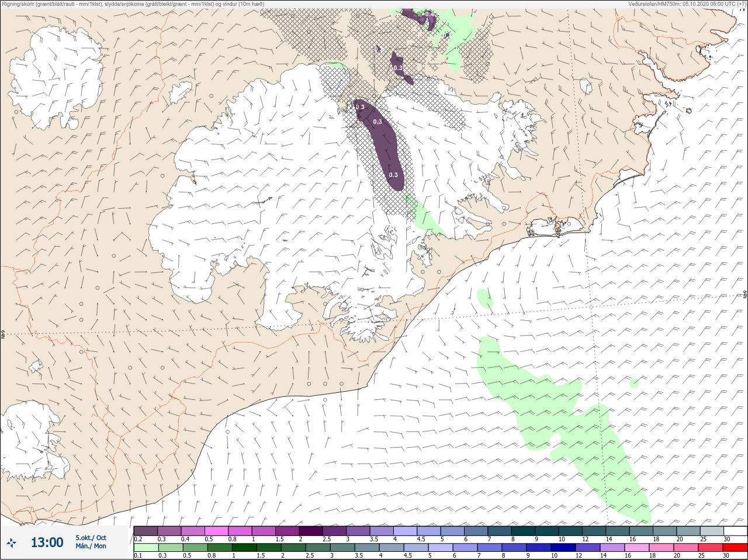748x560 pixels.
Task: Click the '0.2' label under the top legend row
Action: tap(138, 539)
